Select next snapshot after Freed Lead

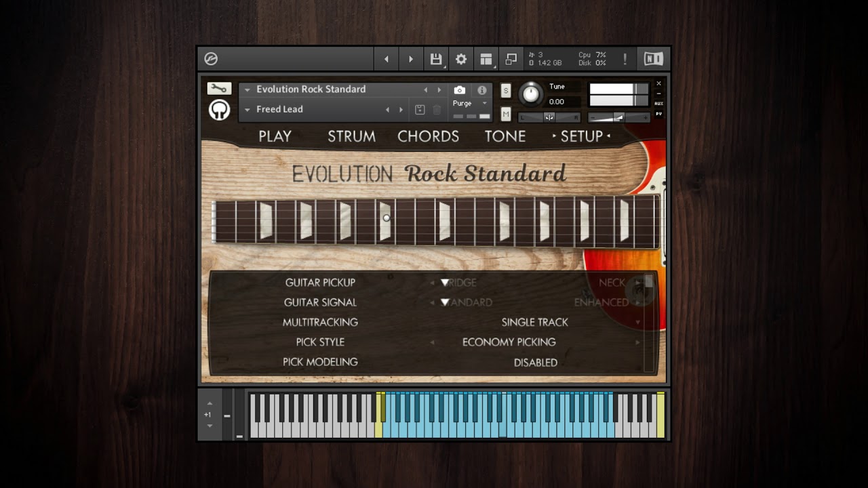(401, 110)
